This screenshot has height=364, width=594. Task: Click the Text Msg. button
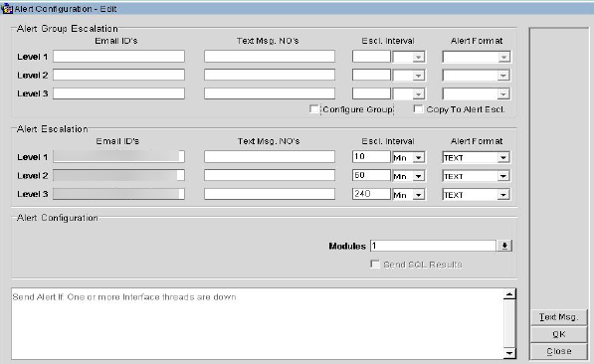click(x=559, y=316)
